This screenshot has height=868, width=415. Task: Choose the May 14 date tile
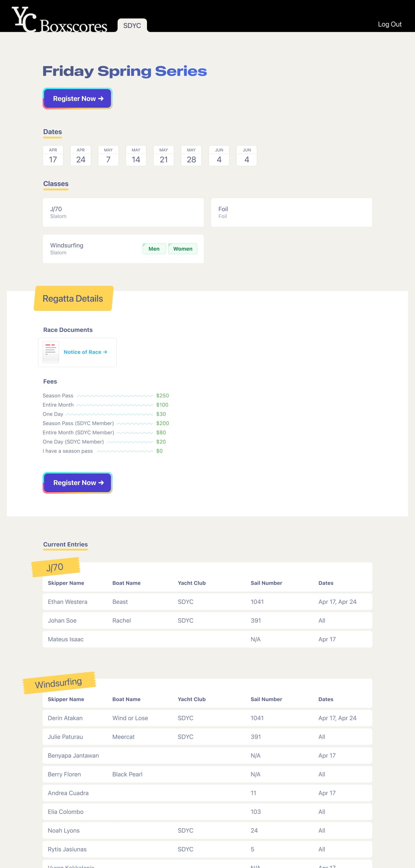pyautogui.click(x=136, y=156)
